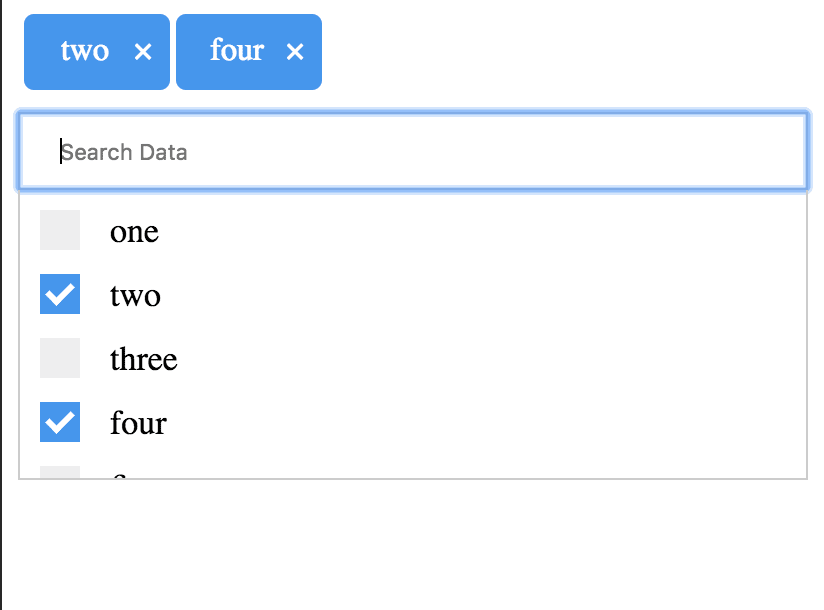The height and width of the screenshot is (610, 824).
Task: Check the "three" checkbox
Action: [x=60, y=358]
